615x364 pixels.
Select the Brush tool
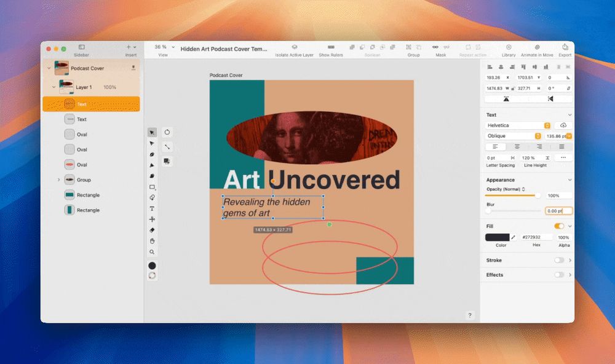point(152,176)
